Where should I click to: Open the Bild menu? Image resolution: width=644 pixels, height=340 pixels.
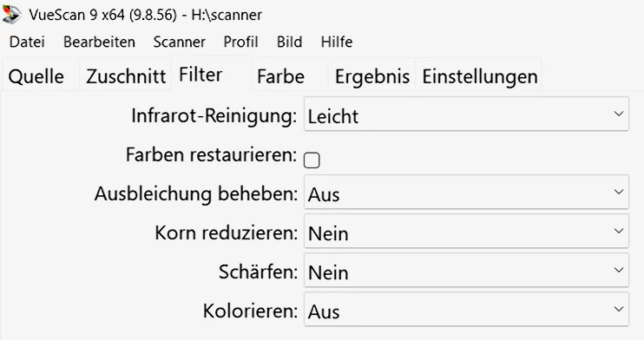coord(290,42)
